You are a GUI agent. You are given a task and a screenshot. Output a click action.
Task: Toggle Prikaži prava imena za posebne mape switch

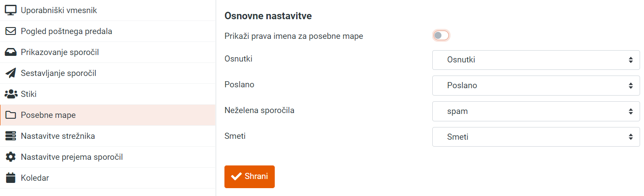pos(441,36)
